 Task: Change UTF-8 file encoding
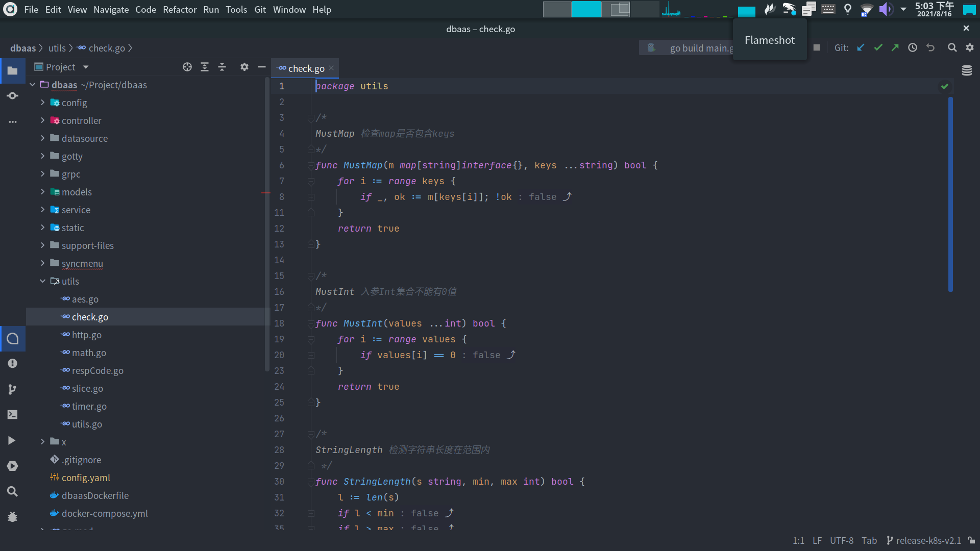842,540
